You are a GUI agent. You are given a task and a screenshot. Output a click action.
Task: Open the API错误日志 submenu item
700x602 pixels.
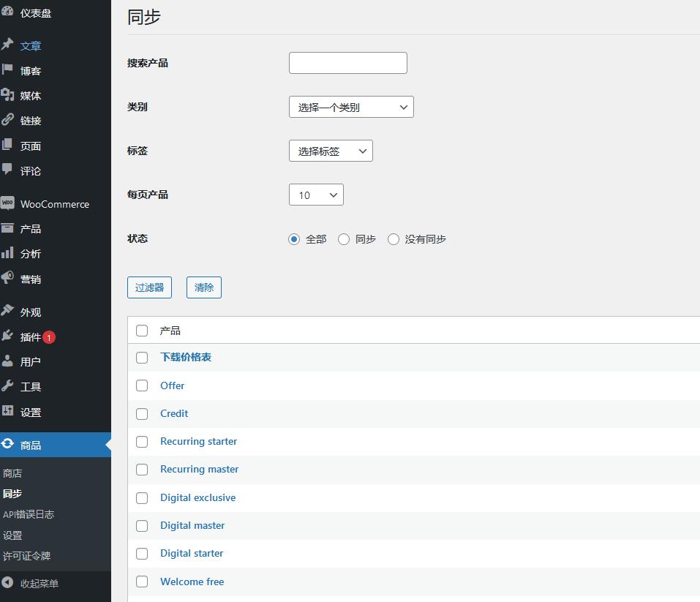click(x=29, y=514)
